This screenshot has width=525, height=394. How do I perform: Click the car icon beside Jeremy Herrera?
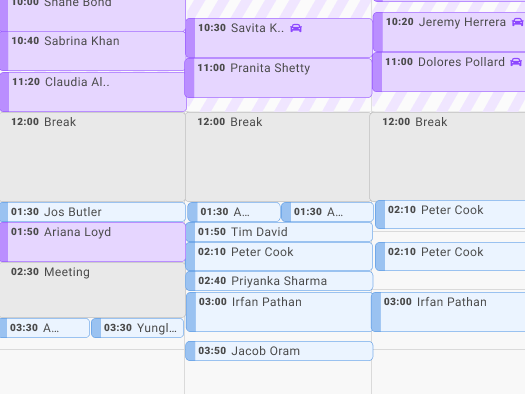(518, 22)
